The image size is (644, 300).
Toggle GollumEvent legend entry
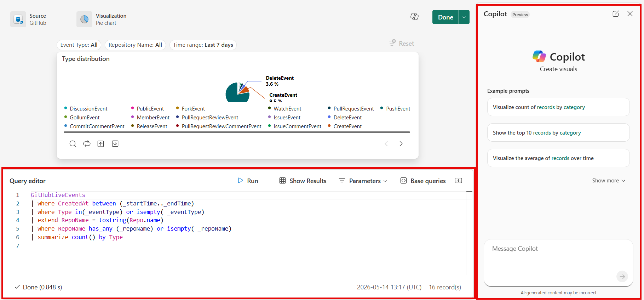[x=82, y=118]
